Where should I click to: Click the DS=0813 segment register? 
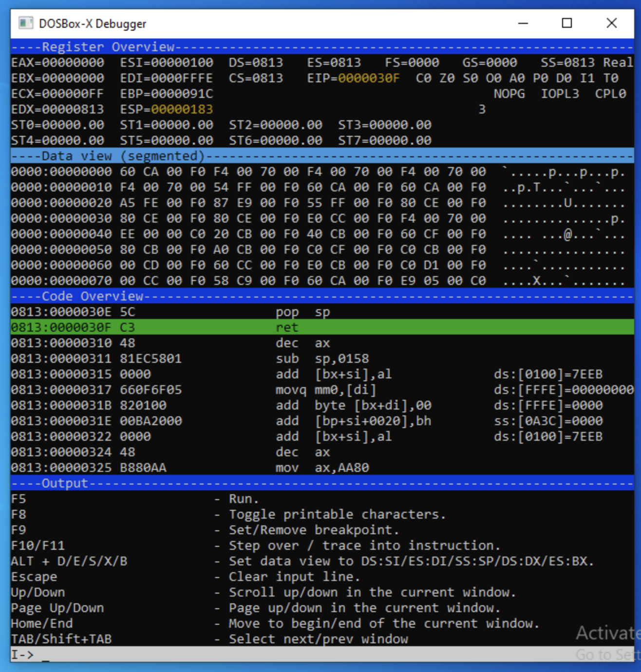click(256, 62)
